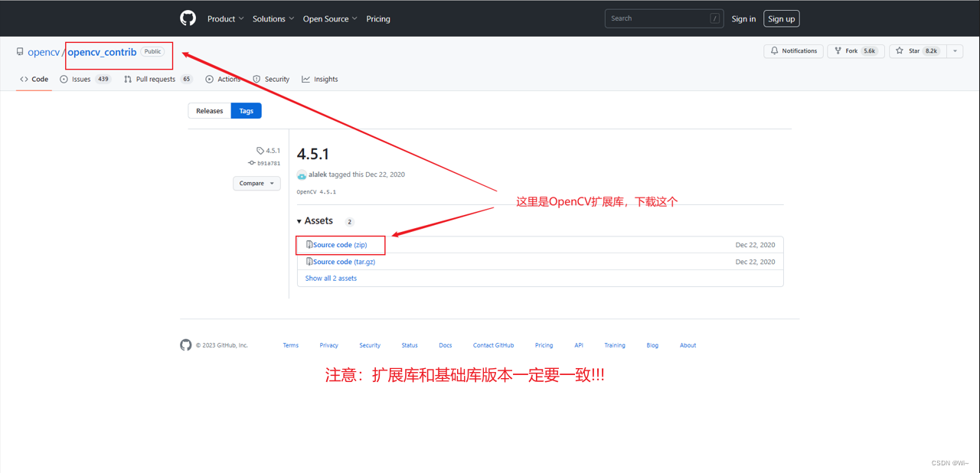The image size is (980, 473).
Task: Open the Blog footer link
Action: coord(652,345)
